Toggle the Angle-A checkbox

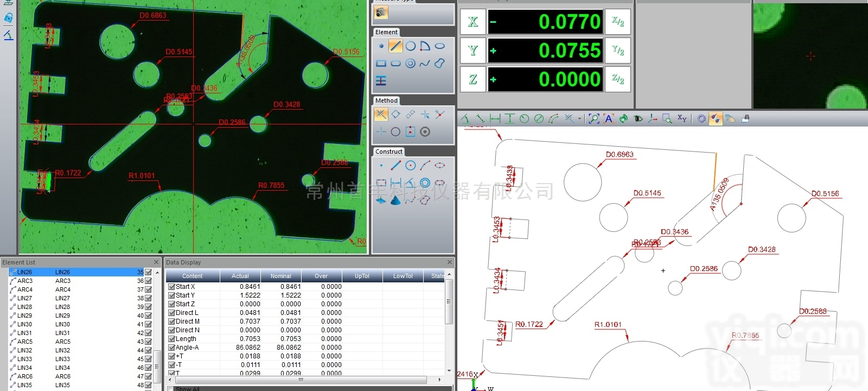[x=171, y=348]
